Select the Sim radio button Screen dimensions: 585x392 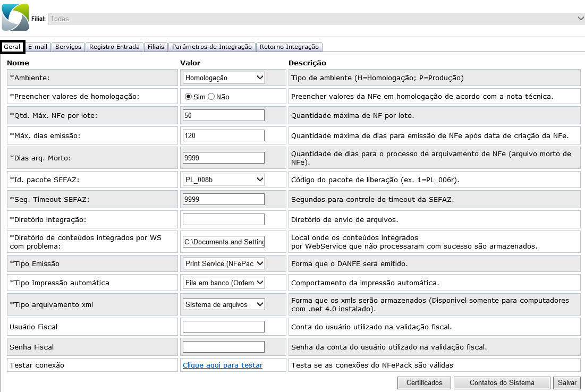point(189,97)
